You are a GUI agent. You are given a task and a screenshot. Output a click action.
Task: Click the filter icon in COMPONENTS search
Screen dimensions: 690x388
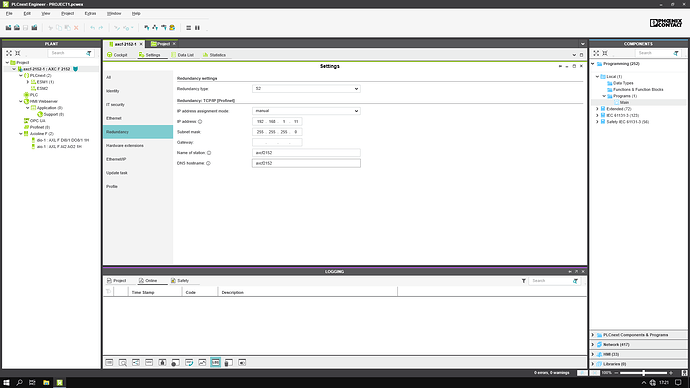676,53
